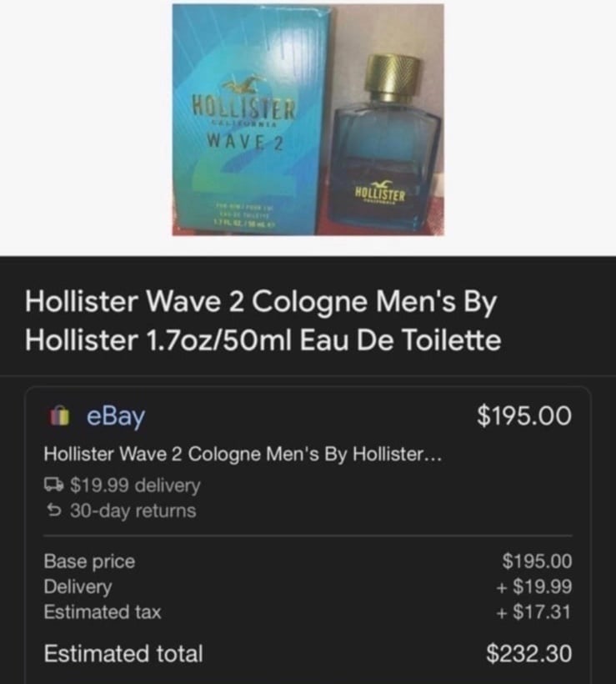The image size is (616, 684).
Task: Open the truncated eBay listing title
Action: coord(243,454)
